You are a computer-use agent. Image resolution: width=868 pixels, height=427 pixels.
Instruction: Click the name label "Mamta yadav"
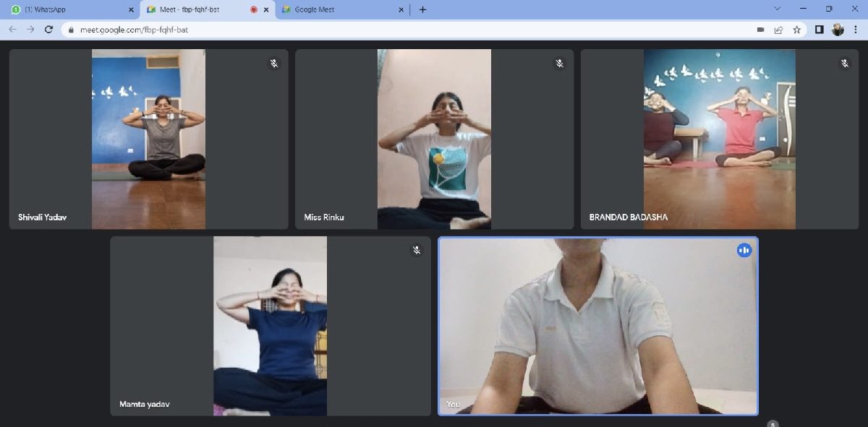click(x=145, y=404)
